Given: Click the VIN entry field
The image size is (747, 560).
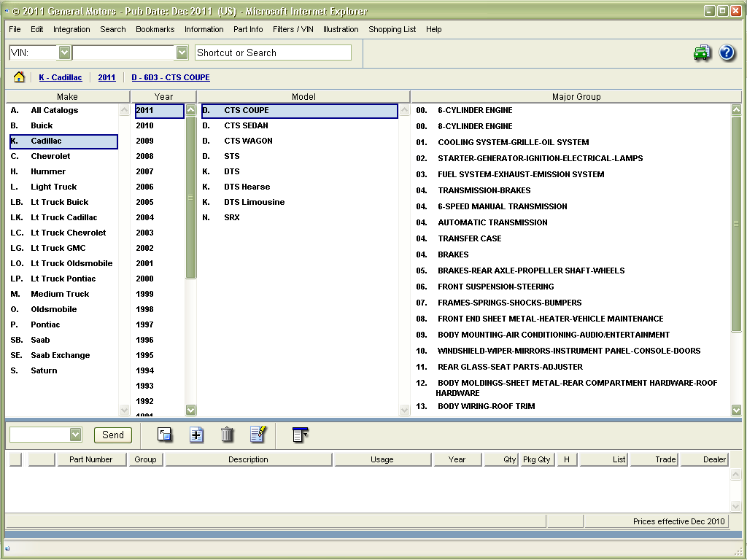Looking at the screenshot, I should click(x=124, y=52).
